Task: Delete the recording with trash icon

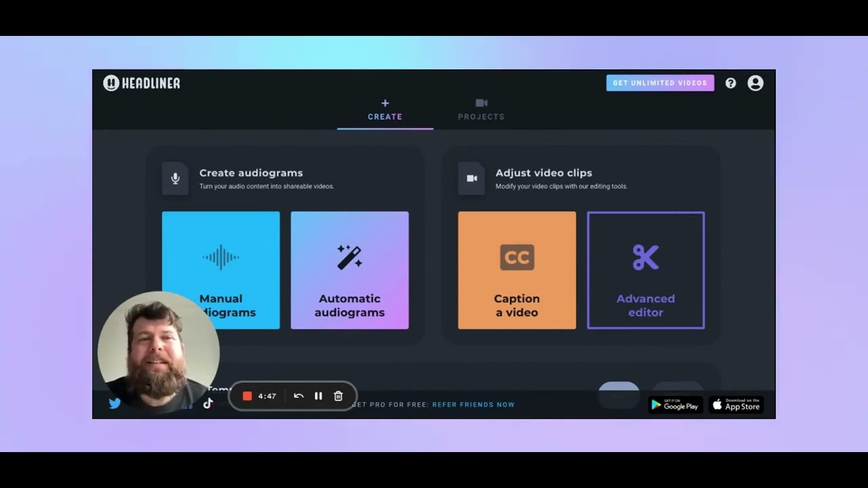Action: point(338,396)
